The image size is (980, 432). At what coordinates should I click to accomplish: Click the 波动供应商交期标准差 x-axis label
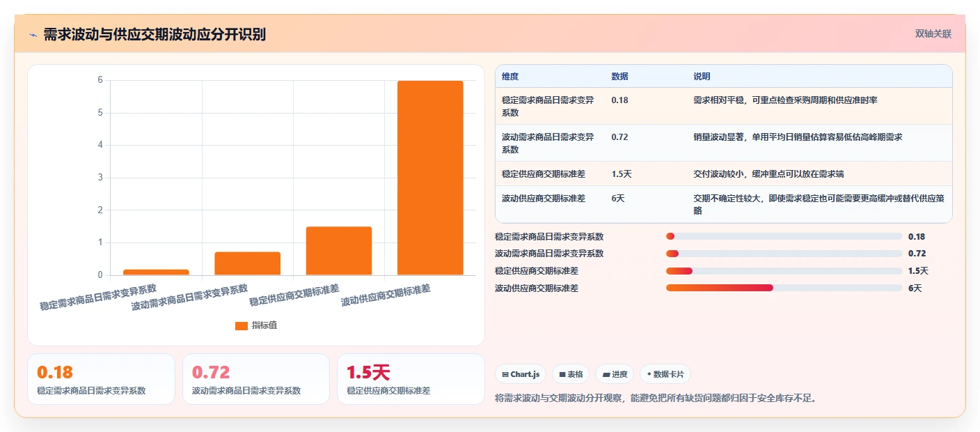[386, 295]
